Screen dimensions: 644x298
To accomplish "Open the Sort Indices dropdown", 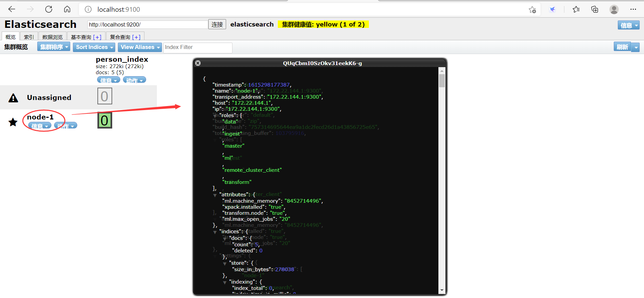I will (94, 47).
